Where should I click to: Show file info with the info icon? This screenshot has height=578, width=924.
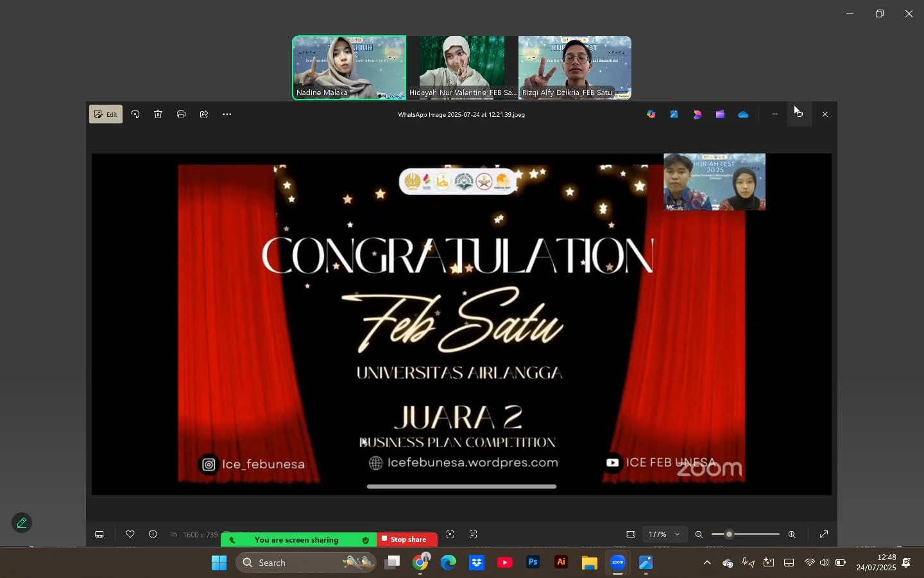coord(153,534)
